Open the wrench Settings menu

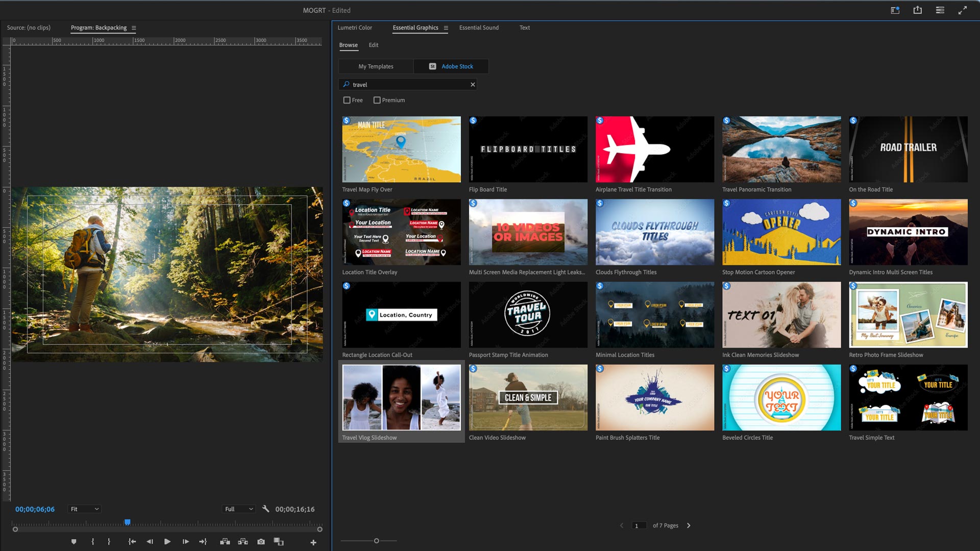pyautogui.click(x=265, y=509)
